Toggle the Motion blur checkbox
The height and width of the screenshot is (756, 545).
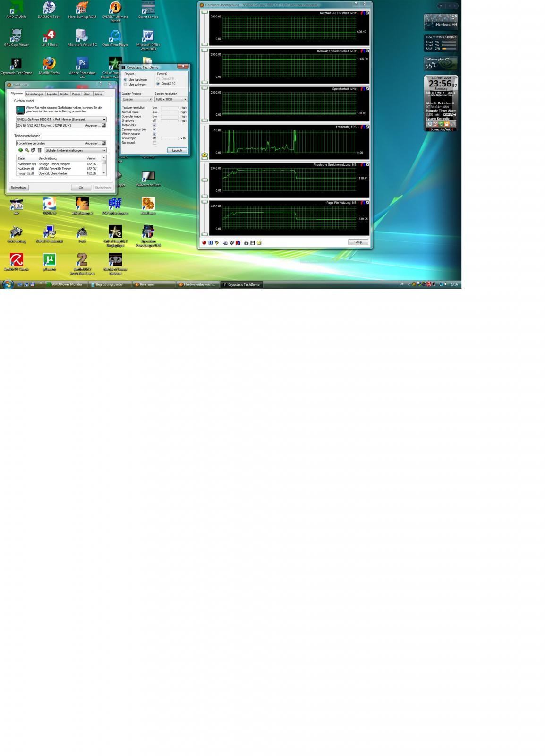point(154,125)
